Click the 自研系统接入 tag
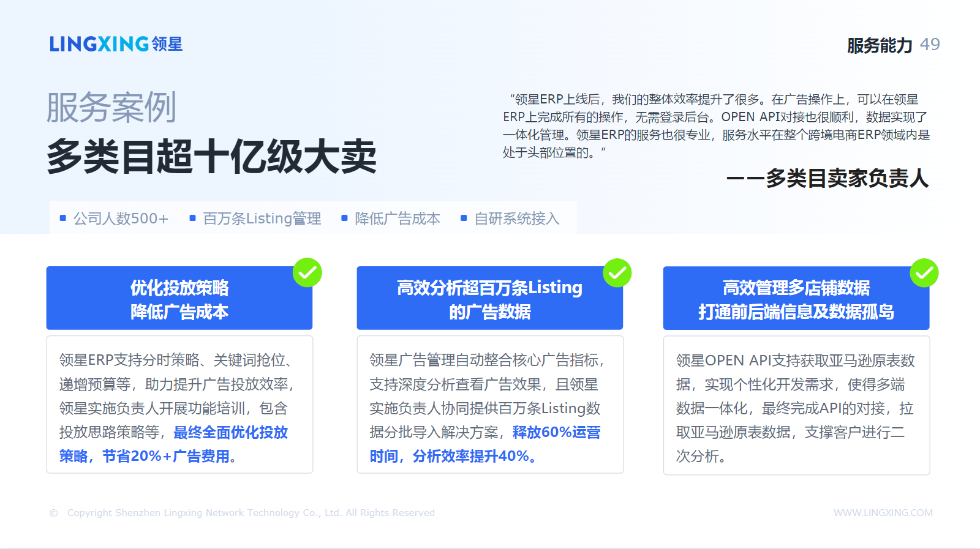980x549 pixels. click(x=517, y=218)
